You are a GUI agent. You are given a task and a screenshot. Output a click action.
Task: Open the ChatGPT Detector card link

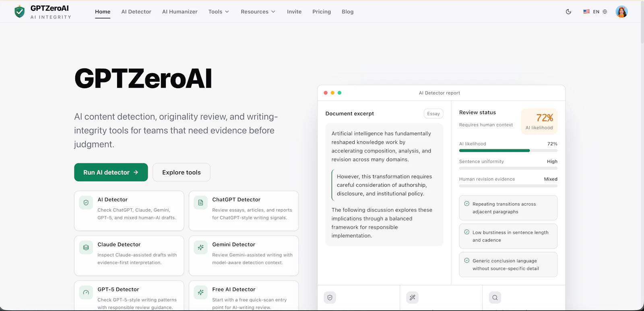click(244, 211)
